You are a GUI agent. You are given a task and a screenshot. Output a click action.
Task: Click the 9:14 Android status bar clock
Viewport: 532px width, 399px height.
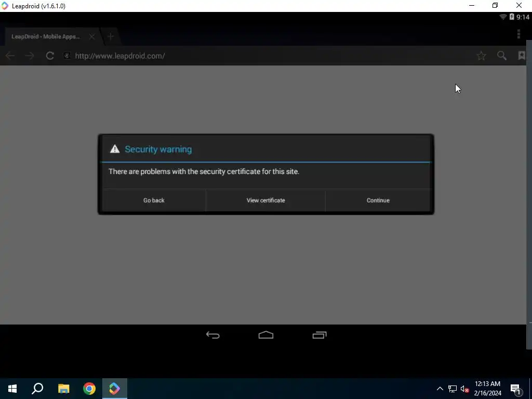point(523,17)
